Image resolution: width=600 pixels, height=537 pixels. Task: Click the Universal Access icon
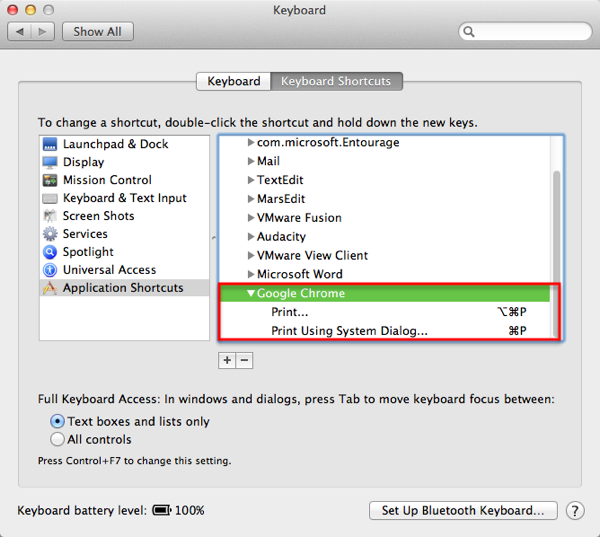pyautogui.click(x=50, y=270)
